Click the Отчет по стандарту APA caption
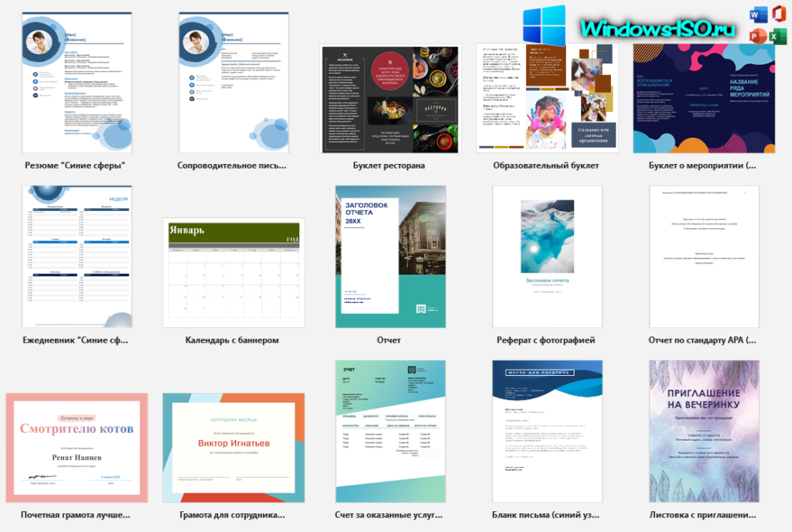The height and width of the screenshot is (532, 792). (x=702, y=340)
